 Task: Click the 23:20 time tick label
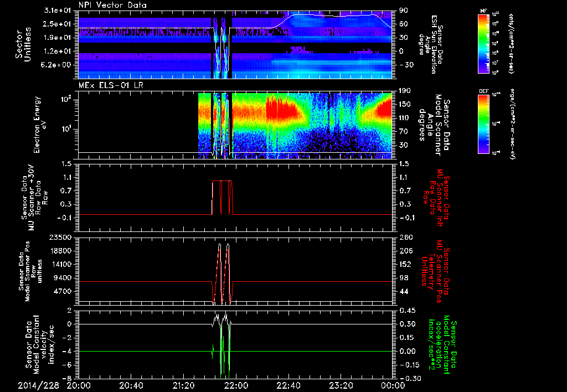(x=341, y=385)
